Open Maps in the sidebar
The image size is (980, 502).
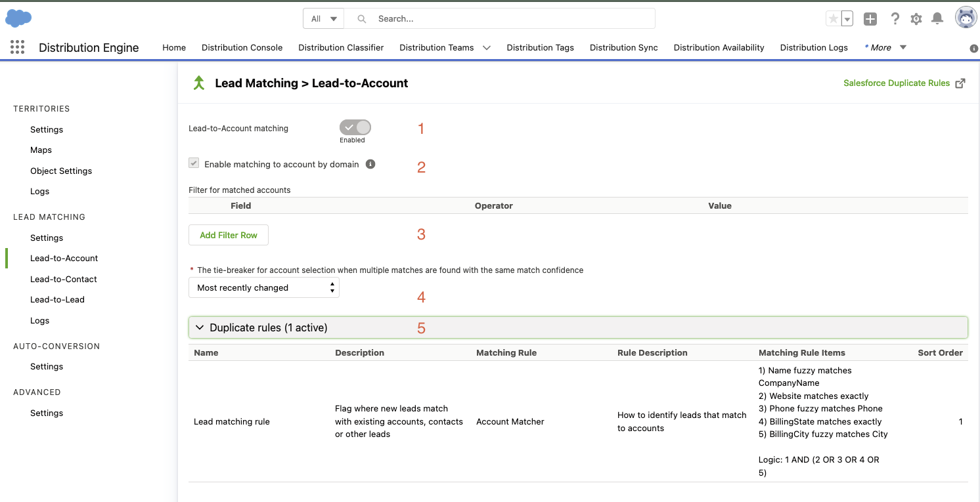[41, 150]
